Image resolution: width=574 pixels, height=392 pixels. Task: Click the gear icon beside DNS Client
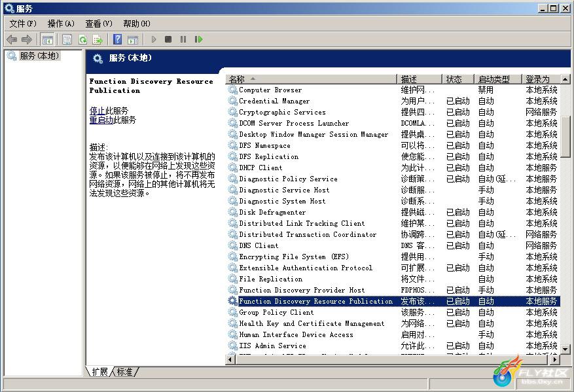click(x=233, y=245)
